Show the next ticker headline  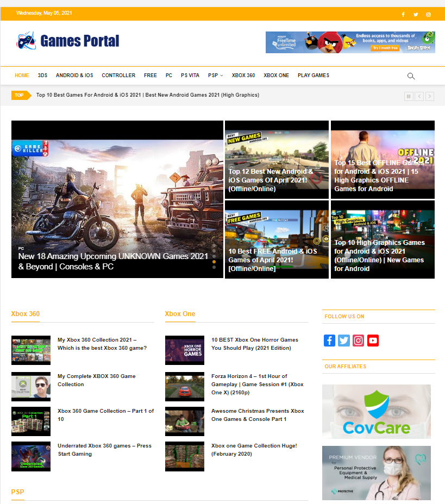(430, 96)
